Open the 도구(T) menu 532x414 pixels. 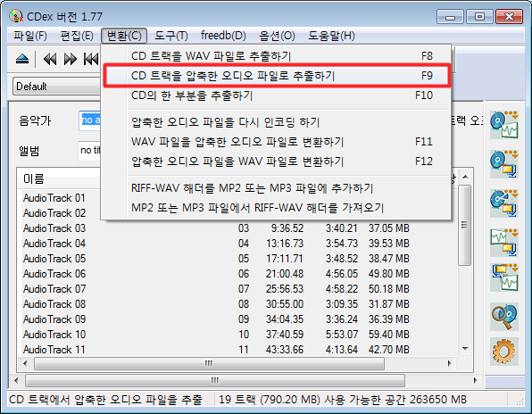pos(171,36)
